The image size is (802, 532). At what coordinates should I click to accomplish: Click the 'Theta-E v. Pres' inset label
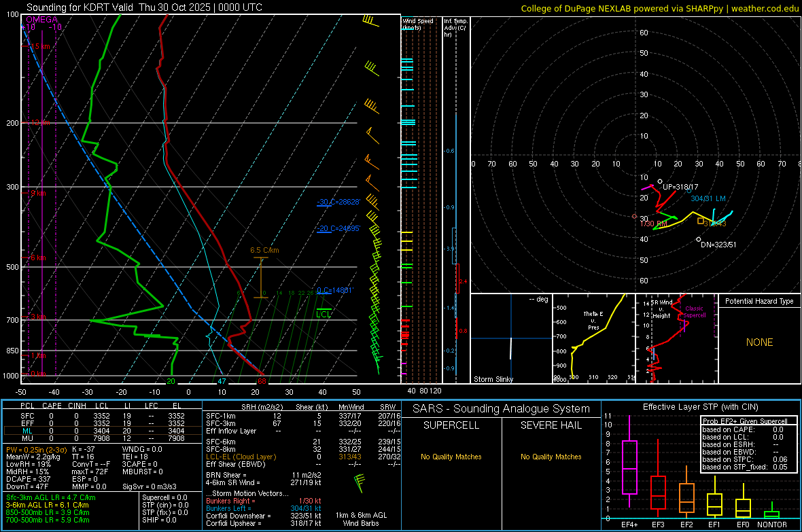[593, 320]
